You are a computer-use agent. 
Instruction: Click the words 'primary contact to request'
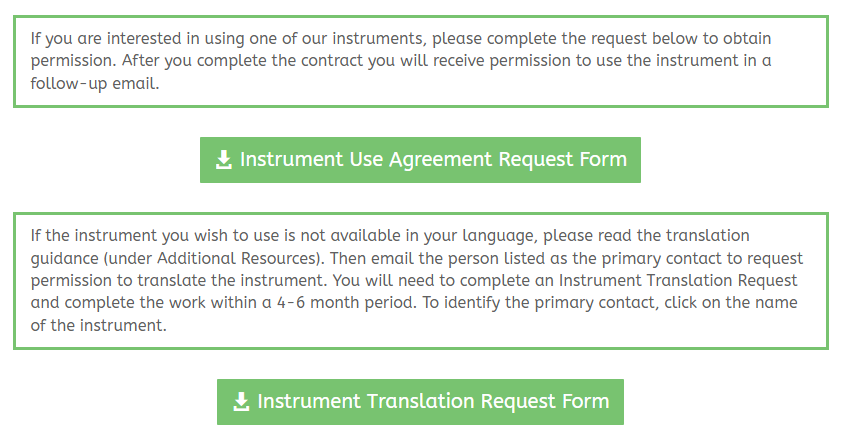point(702,259)
